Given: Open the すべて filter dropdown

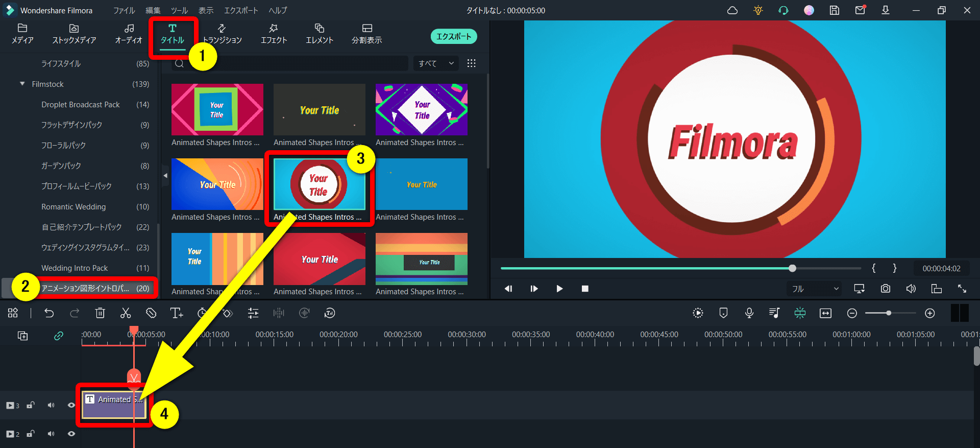Looking at the screenshot, I should pos(435,63).
